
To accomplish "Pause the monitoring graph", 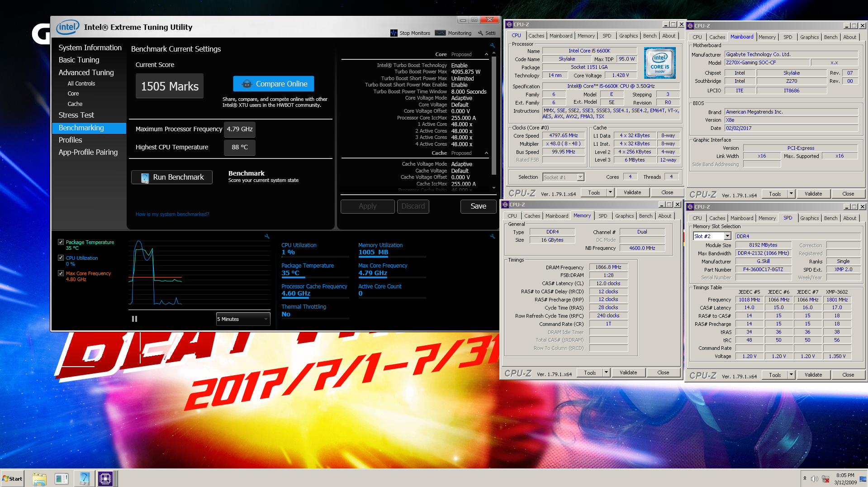I will tap(134, 319).
